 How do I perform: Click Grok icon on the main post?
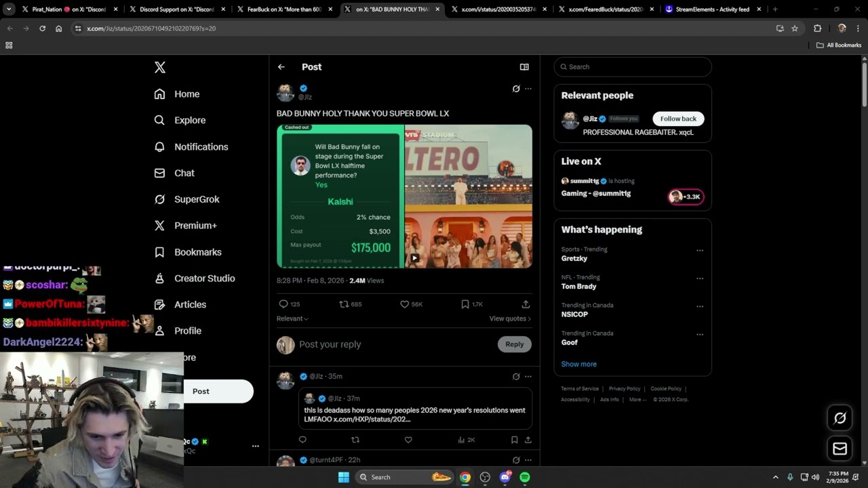[x=516, y=89]
